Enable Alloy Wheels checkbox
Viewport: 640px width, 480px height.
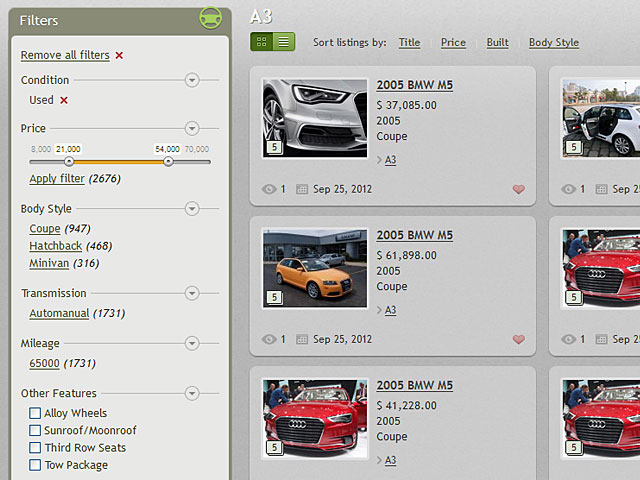pyautogui.click(x=35, y=413)
